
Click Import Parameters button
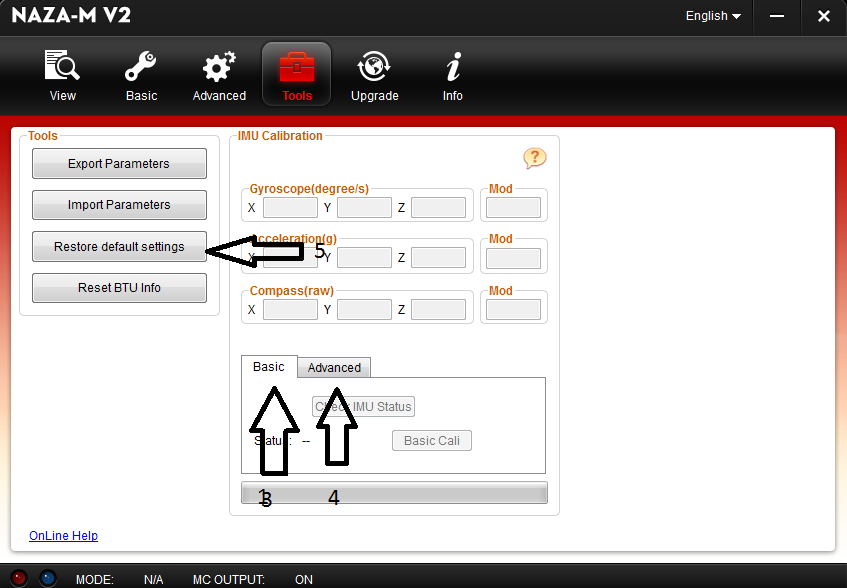point(119,205)
